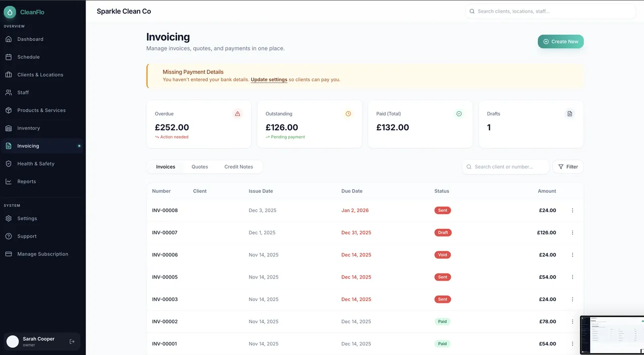Viewport: 644px width, 355px height.
Task: Switch to the Quotes tab
Action: pyautogui.click(x=200, y=167)
